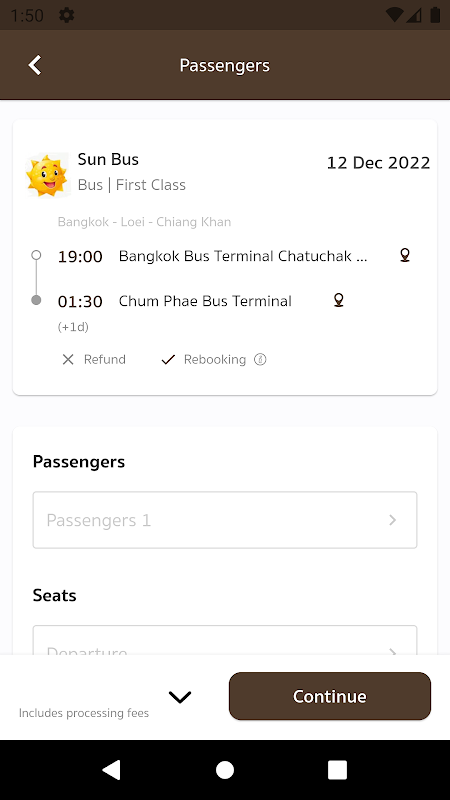Screen dimensions: 450x800
Task: Open the map pin for Chum Phae Bus Terminal
Action: [338, 300]
